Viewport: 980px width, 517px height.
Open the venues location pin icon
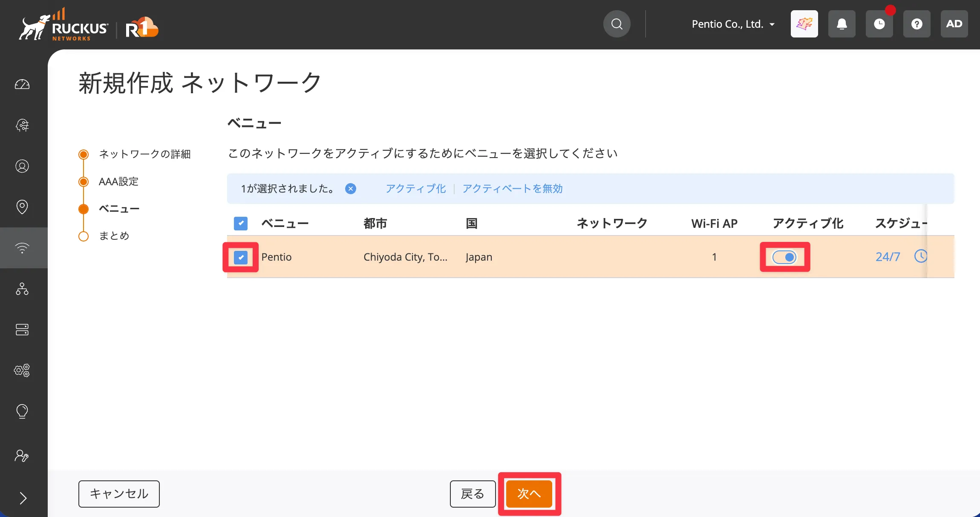(x=22, y=207)
